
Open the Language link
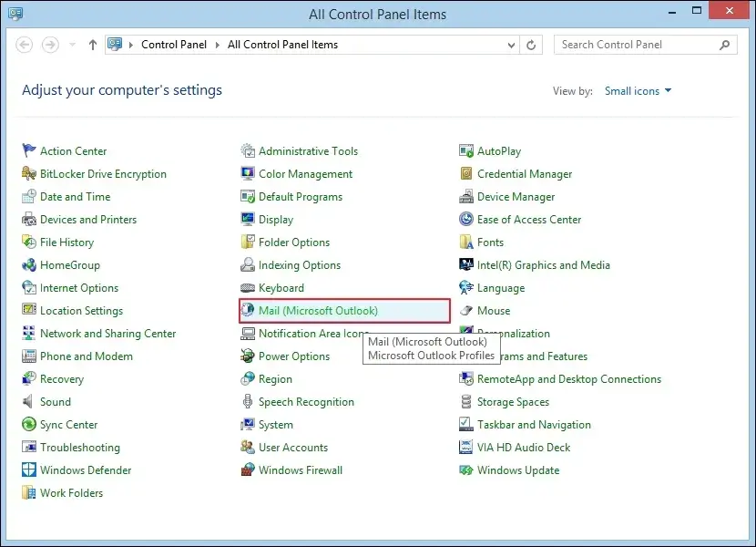(x=501, y=288)
